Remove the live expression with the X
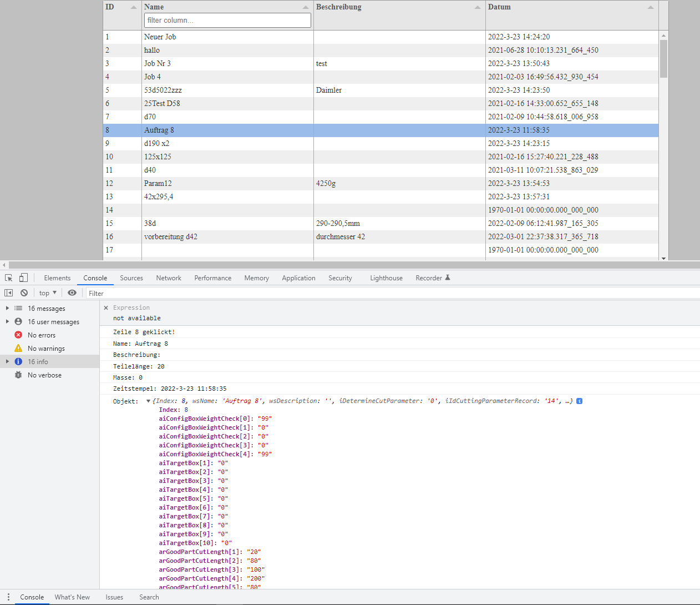 [x=106, y=307]
